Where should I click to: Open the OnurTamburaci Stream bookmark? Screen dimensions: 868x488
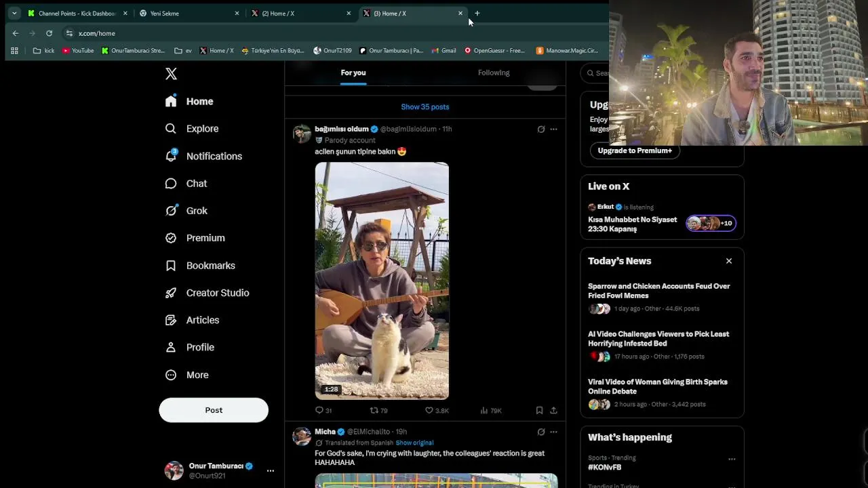(133, 51)
